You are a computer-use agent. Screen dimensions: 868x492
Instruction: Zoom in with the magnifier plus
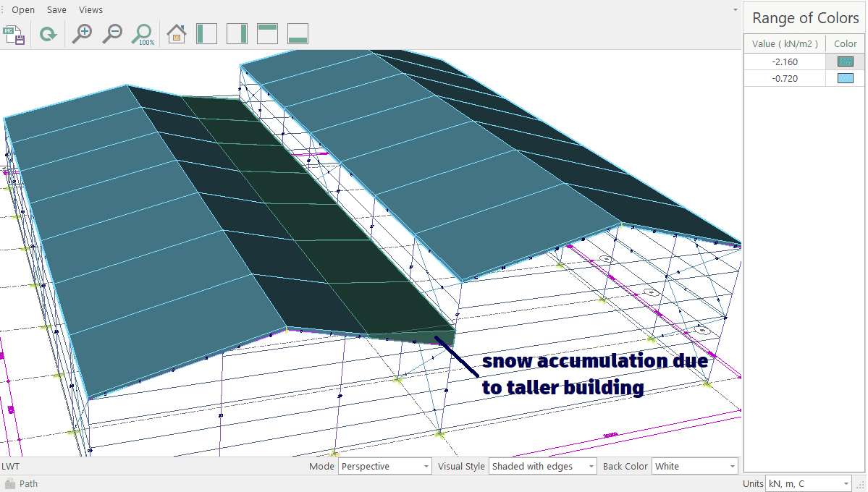point(82,34)
